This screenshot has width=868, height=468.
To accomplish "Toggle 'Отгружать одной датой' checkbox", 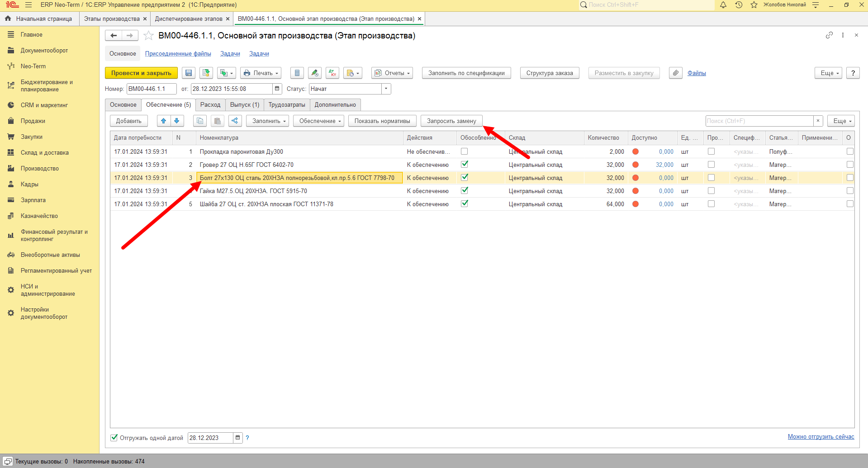I will pos(114,438).
